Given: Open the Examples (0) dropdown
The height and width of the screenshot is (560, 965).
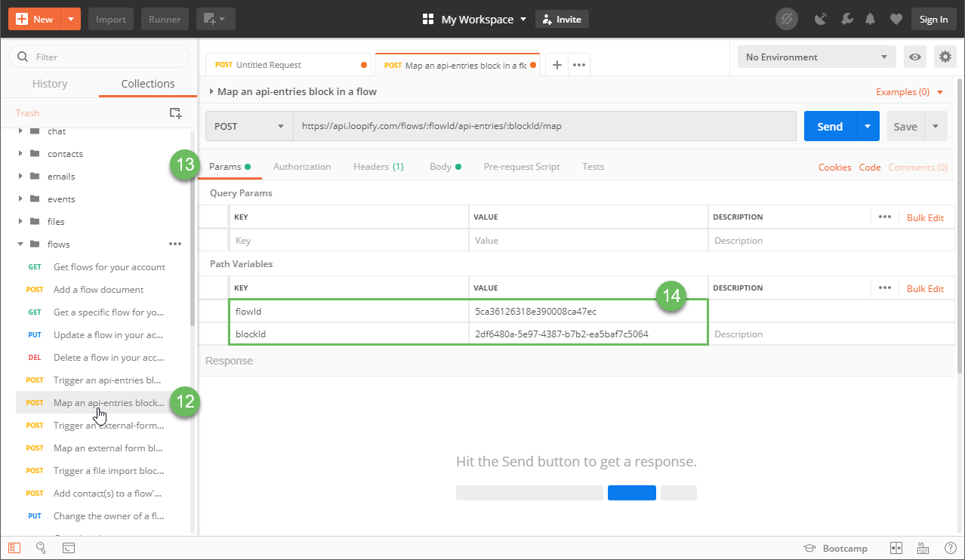Looking at the screenshot, I should point(910,92).
